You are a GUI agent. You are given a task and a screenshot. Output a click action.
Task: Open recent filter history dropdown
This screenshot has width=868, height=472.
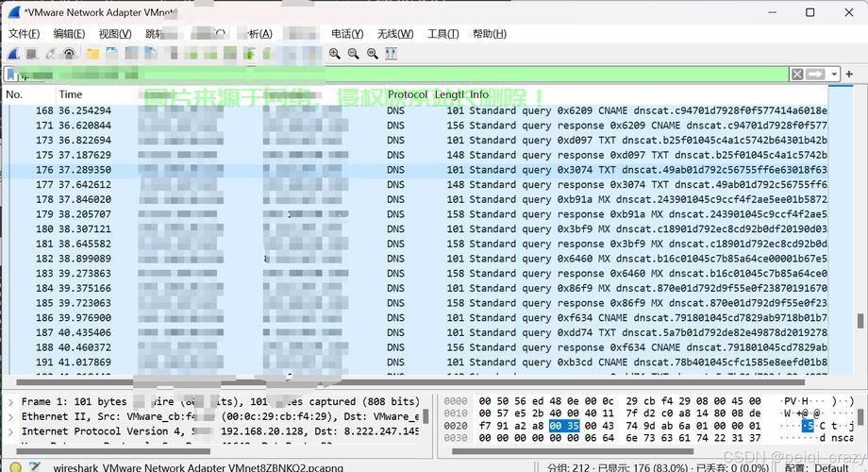point(834,74)
